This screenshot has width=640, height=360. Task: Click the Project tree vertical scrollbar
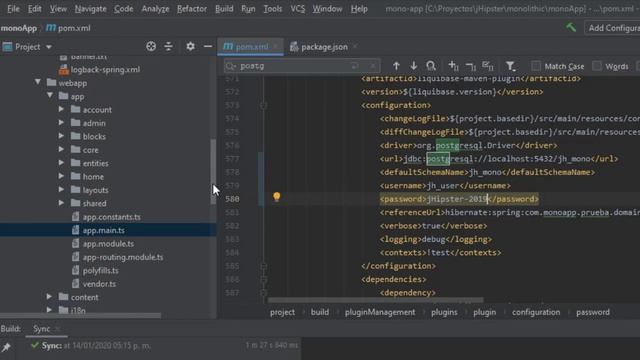pyautogui.click(x=213, y=171)
